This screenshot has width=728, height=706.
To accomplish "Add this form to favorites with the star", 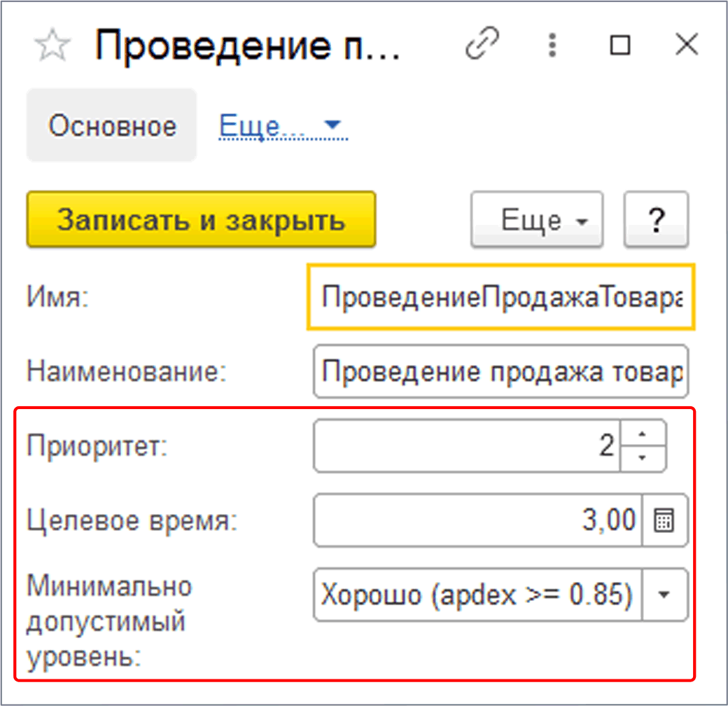I will click(x=52, y=48).
